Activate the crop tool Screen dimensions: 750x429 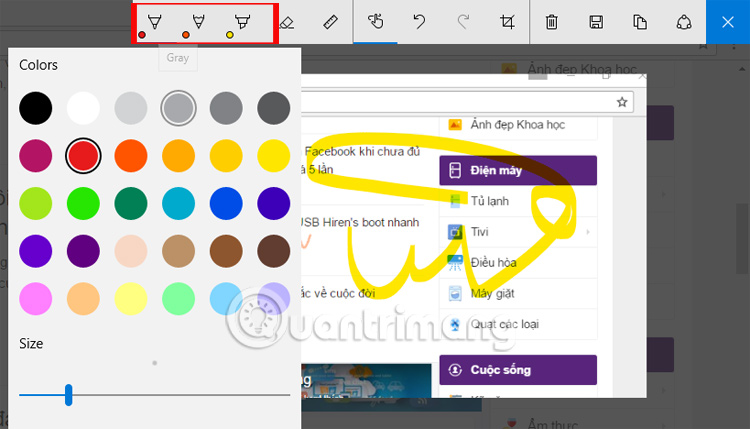tap(507, 22)
